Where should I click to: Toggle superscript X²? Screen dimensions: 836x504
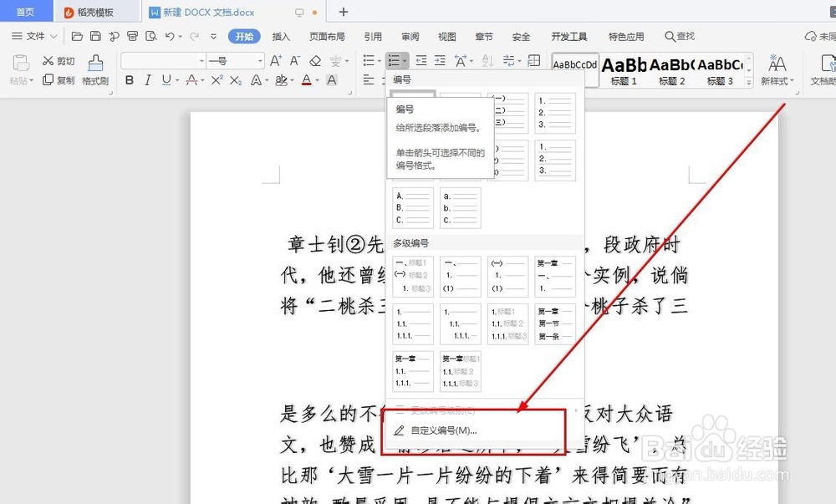click(x=217, y=80)
